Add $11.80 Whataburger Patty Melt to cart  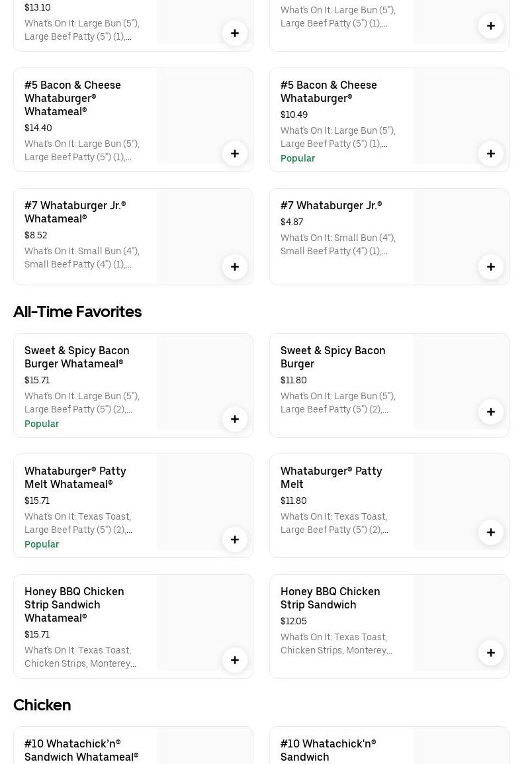pos(491,532)
